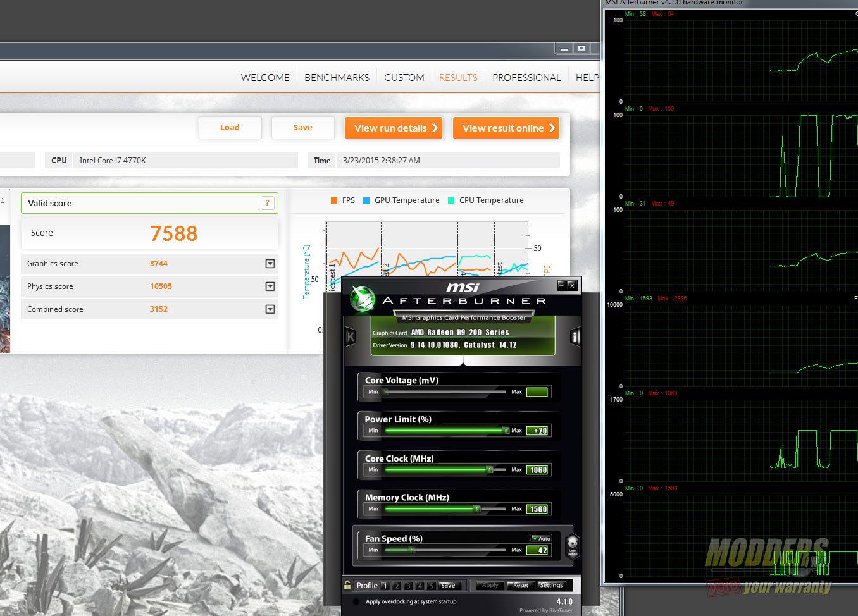858x616 pixels.
Task: Click the Load result button
Action: pos(230,128)
